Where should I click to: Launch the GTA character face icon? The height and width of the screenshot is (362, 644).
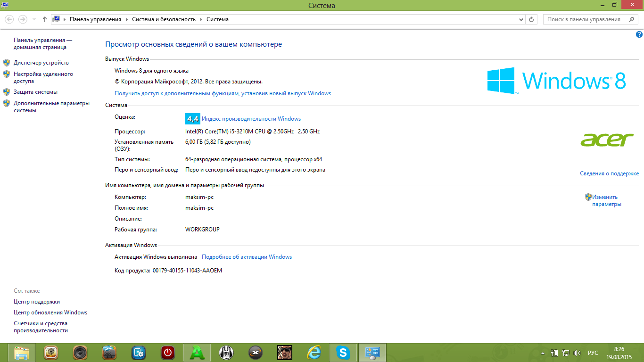pos(285,353)
